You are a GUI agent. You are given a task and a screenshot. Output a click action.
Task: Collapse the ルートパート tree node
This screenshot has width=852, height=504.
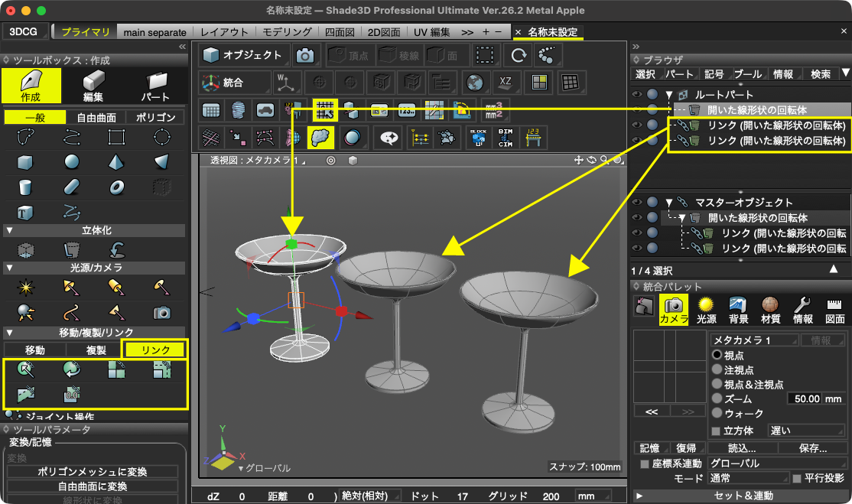(x=669, y=95)
